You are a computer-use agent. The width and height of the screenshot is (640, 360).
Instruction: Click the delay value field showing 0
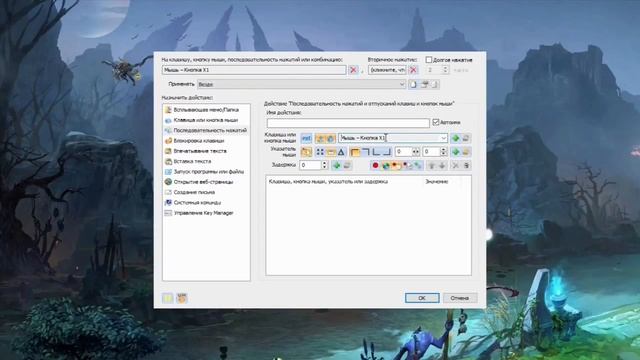pyautogui.click(x=310, y=165)
